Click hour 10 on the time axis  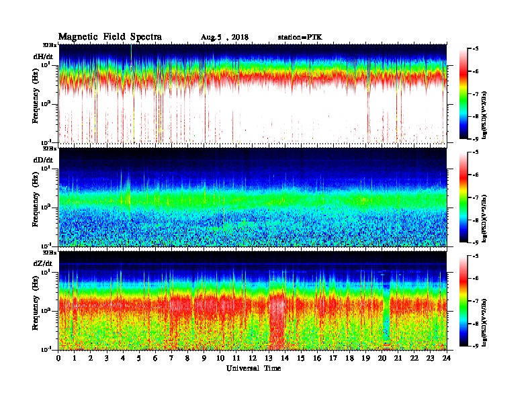(220, 359)
